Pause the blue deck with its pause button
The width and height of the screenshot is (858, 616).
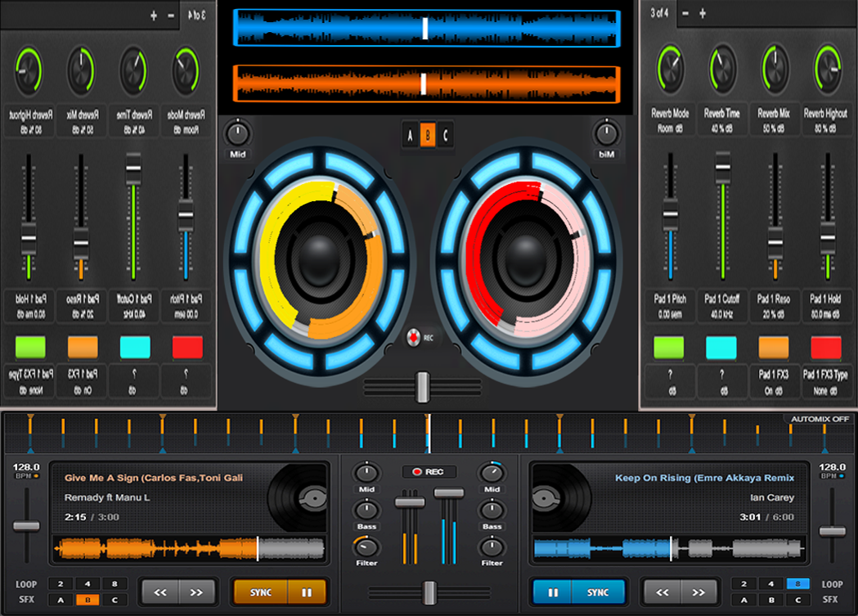click(553, 592)
